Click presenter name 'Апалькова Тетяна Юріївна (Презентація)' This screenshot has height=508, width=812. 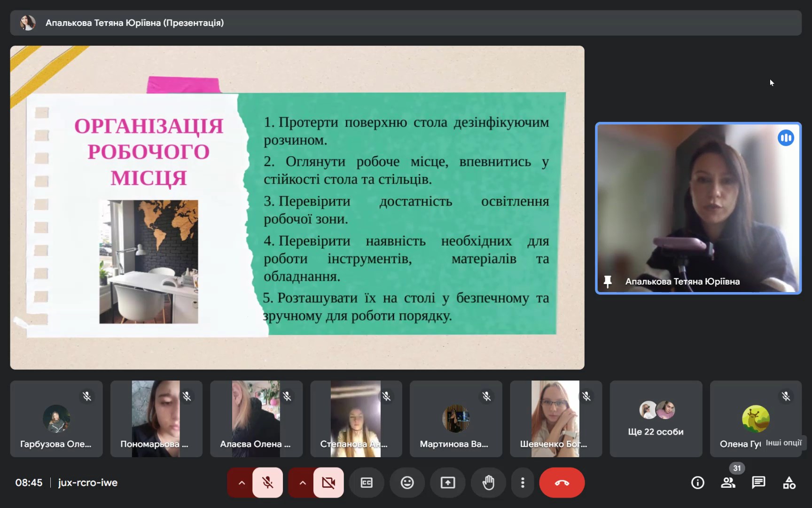click(x=134, y=23)
